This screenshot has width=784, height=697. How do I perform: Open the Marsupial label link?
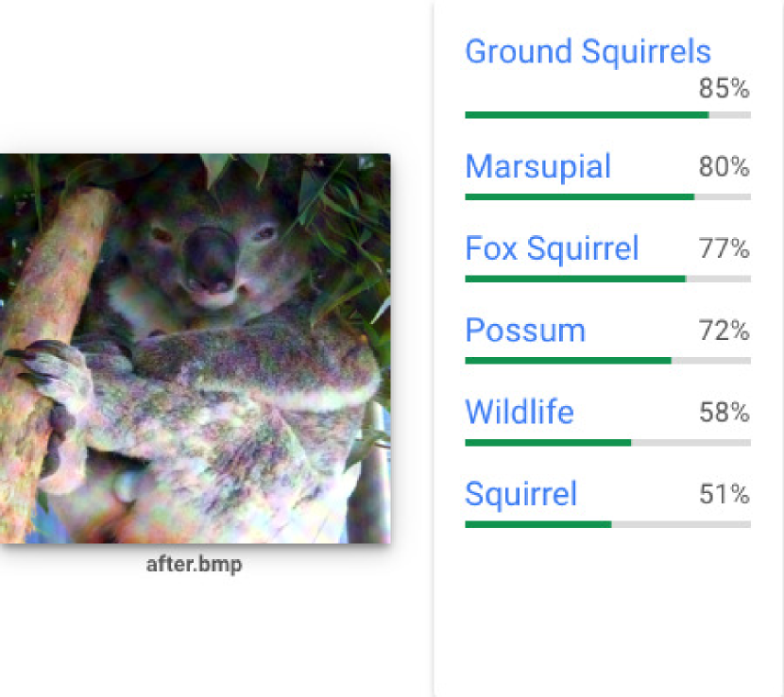click(x=537, y=167)
